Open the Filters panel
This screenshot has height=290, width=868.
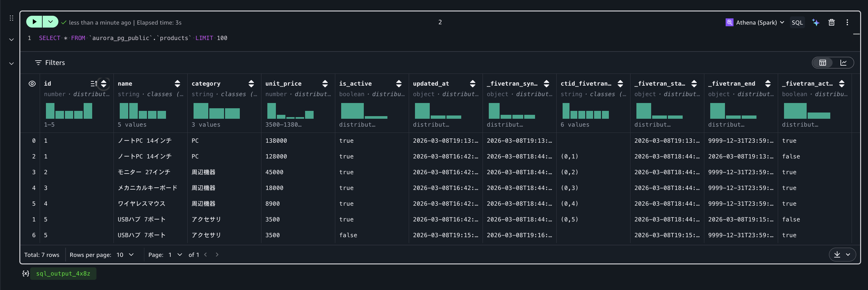pyautogui.click(x=50, y=63)
